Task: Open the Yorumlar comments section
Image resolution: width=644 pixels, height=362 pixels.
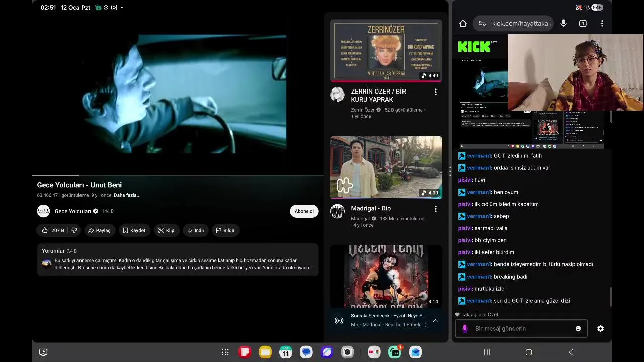Action: (178, 259)
